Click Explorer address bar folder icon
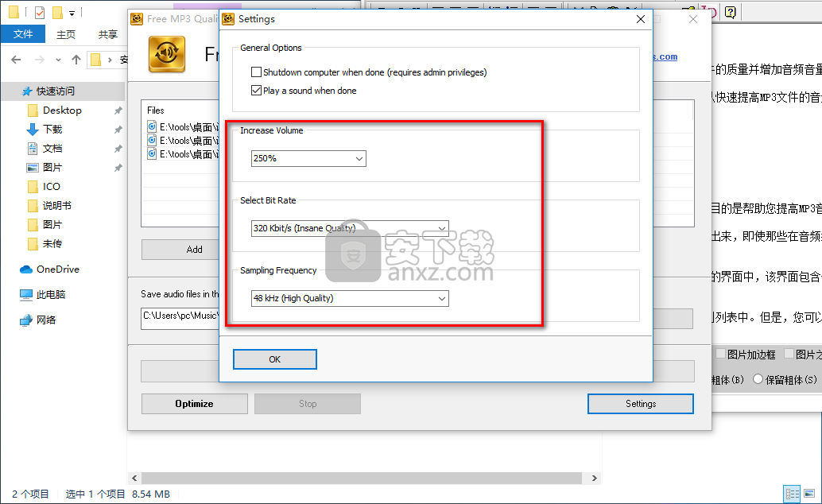 95,60
